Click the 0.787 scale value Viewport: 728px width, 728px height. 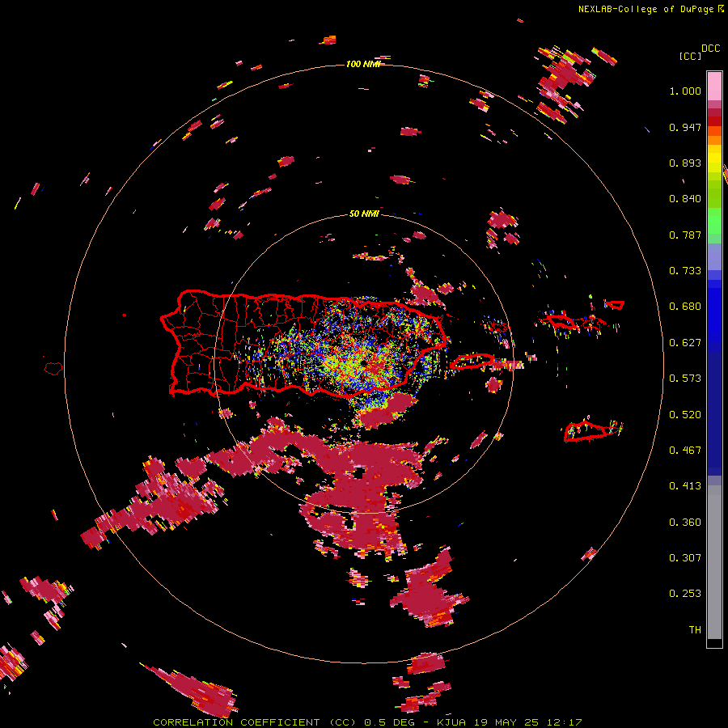685,235
